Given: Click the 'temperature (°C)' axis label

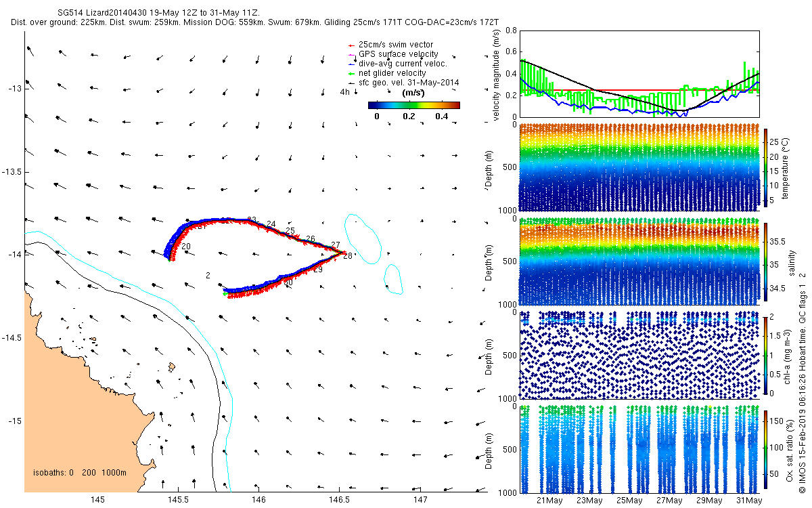Looking at the screenshot, I should click(x=786, y=167).
